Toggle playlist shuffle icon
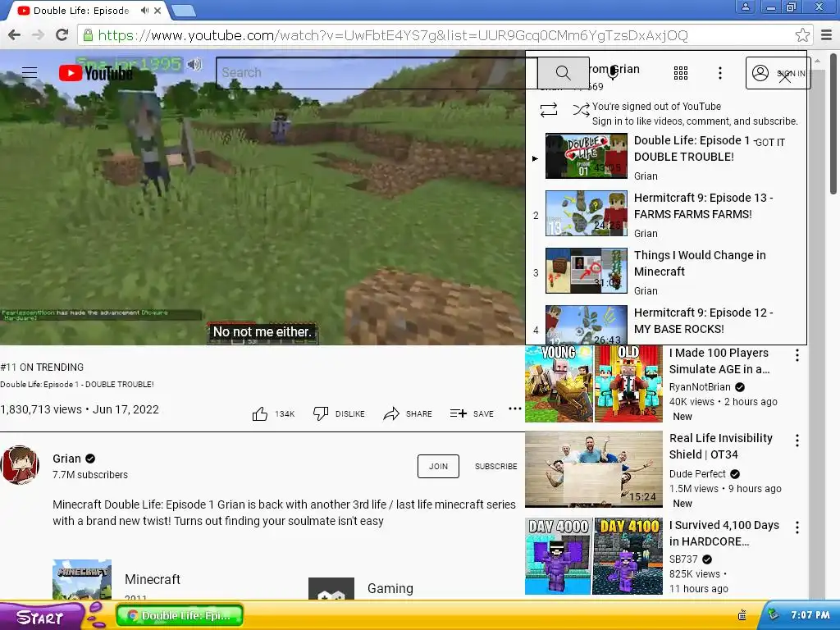840x630 pixels. click(x=581, y=110)
